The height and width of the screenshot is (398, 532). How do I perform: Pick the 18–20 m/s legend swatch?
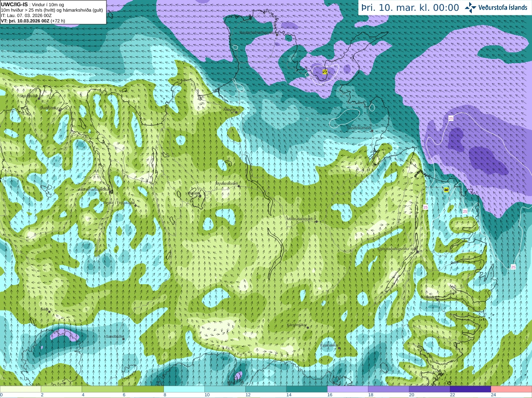[x=389, y=389]
